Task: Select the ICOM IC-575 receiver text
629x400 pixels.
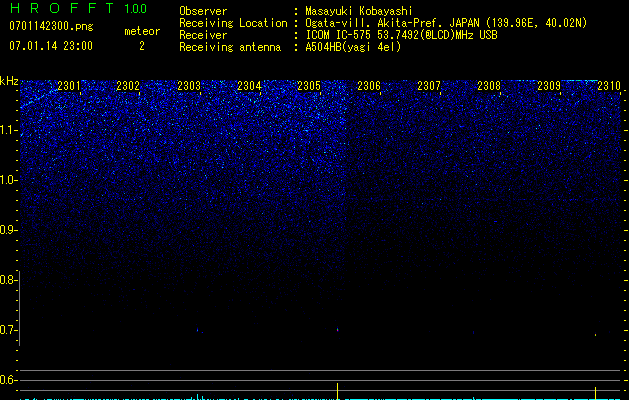Action: coord(401,35)
